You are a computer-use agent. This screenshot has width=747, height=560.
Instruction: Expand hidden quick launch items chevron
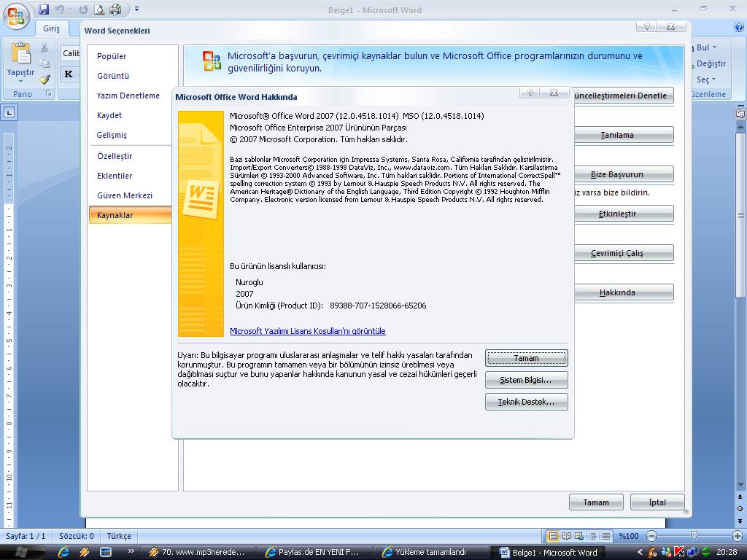click(131, 551)
